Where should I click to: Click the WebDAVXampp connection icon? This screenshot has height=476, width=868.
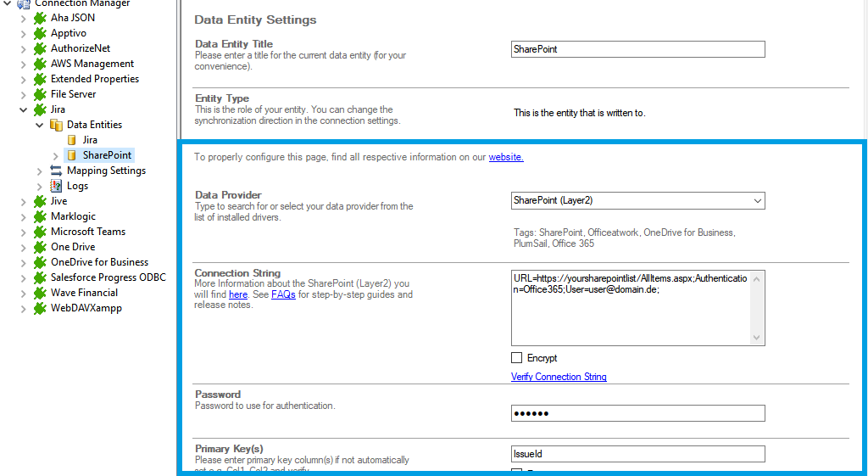click(40, 308)
